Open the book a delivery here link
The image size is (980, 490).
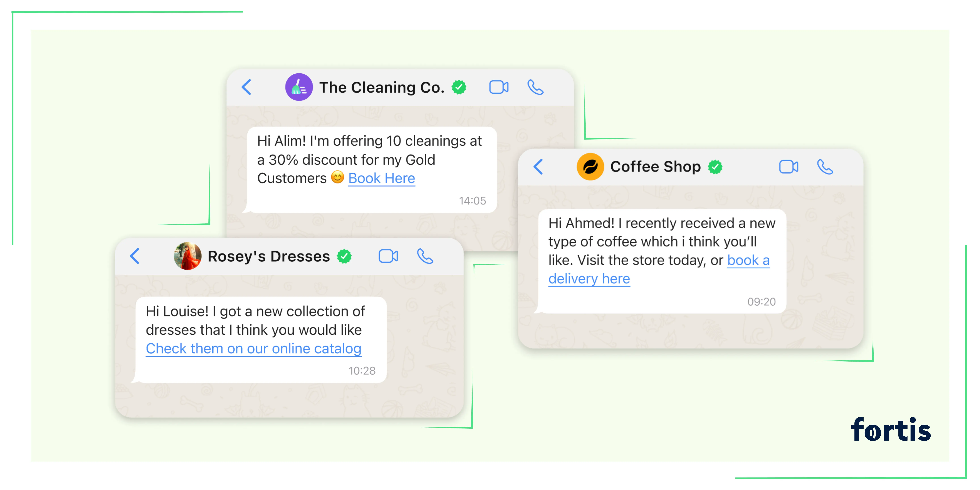(659, 270)
